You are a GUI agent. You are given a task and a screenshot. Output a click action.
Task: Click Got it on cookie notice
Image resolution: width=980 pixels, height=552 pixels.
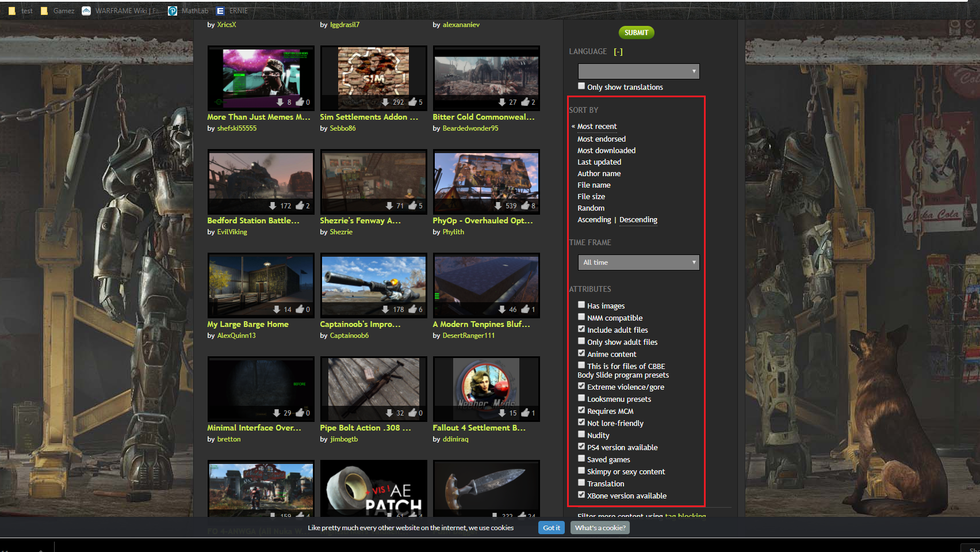(552, 528)
